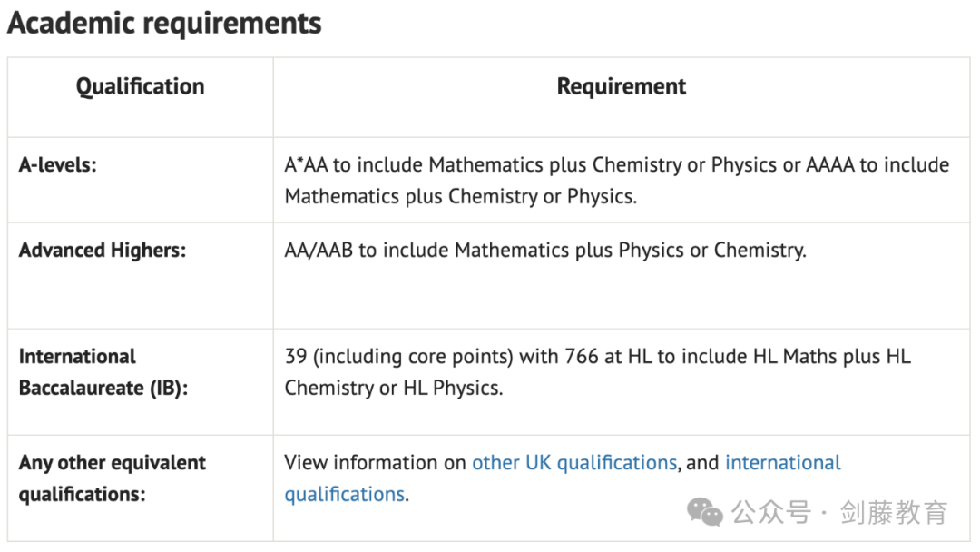Click the A-levels row label
Viewport: 980px width, 552px height.
(x=57, y=165)
